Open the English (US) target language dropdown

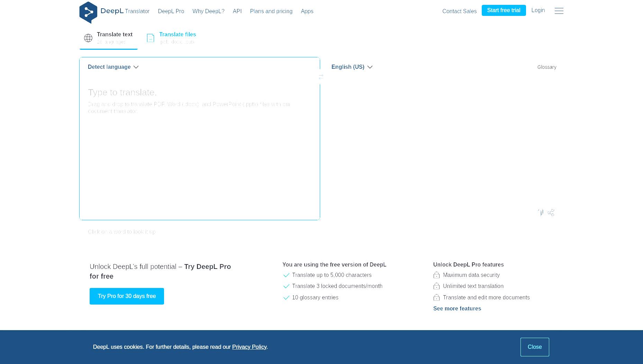(x=352, y=67)
